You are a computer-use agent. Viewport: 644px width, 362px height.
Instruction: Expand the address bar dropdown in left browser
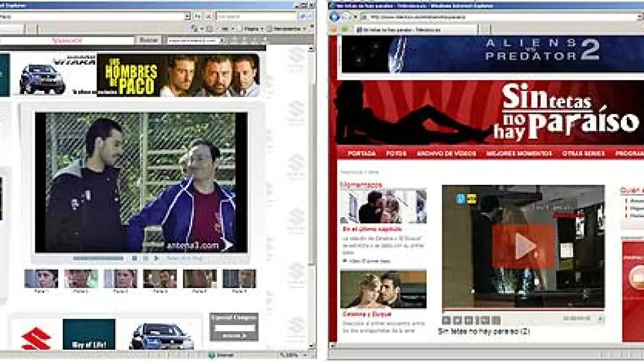187,17
